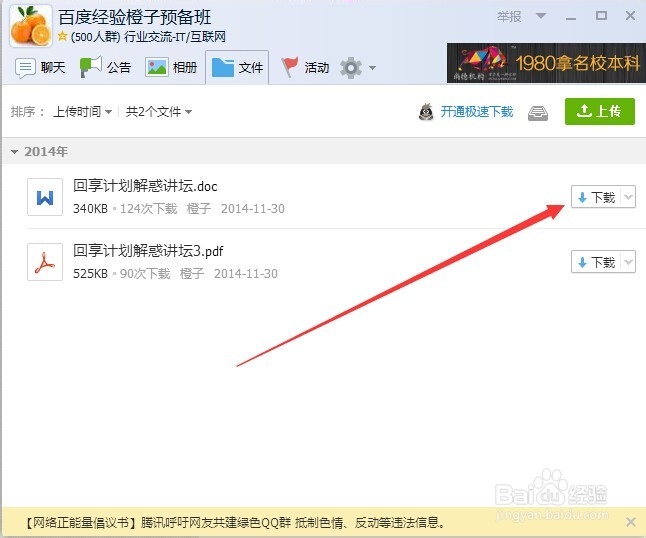Click the 网络正能量倡议书 notice text
This screenshot has height=538, width=646.
[x=236, y=522]
